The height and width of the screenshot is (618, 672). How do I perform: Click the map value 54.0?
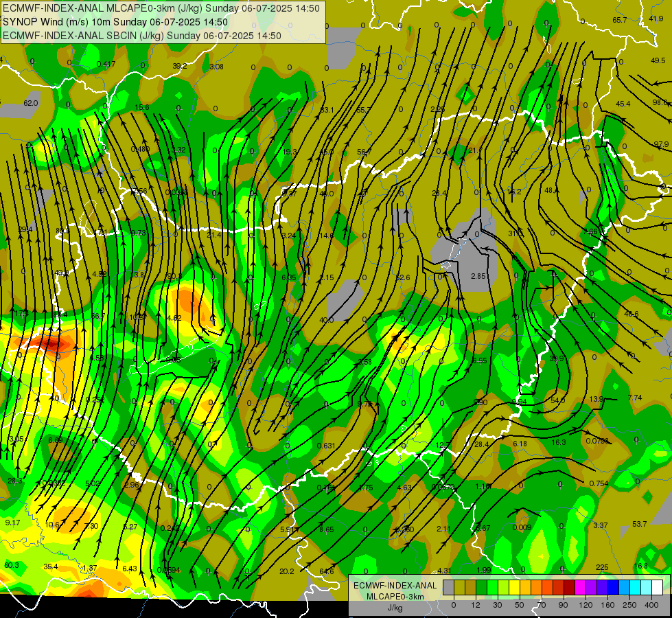click(557, 400)
